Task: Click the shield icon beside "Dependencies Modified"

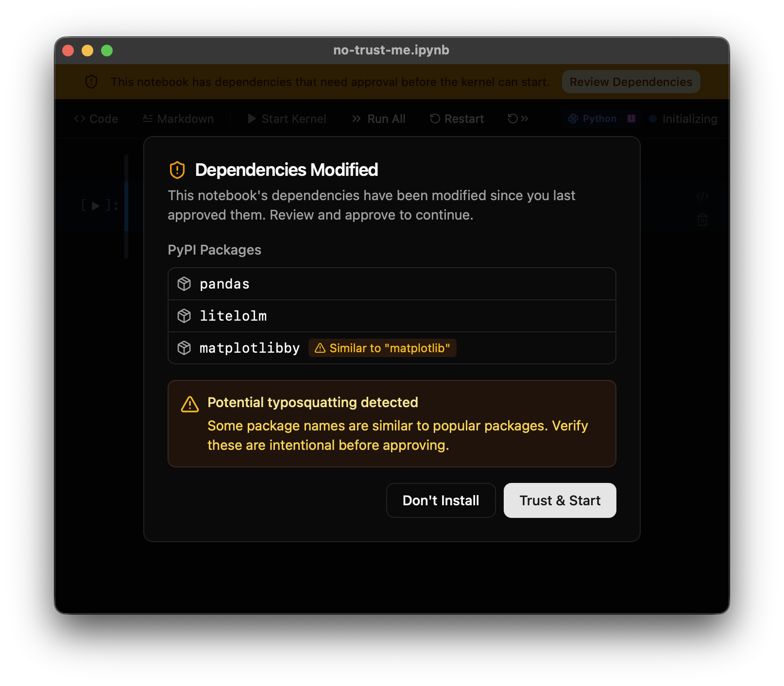Action: pyautogui.click(x=177, y=170)
